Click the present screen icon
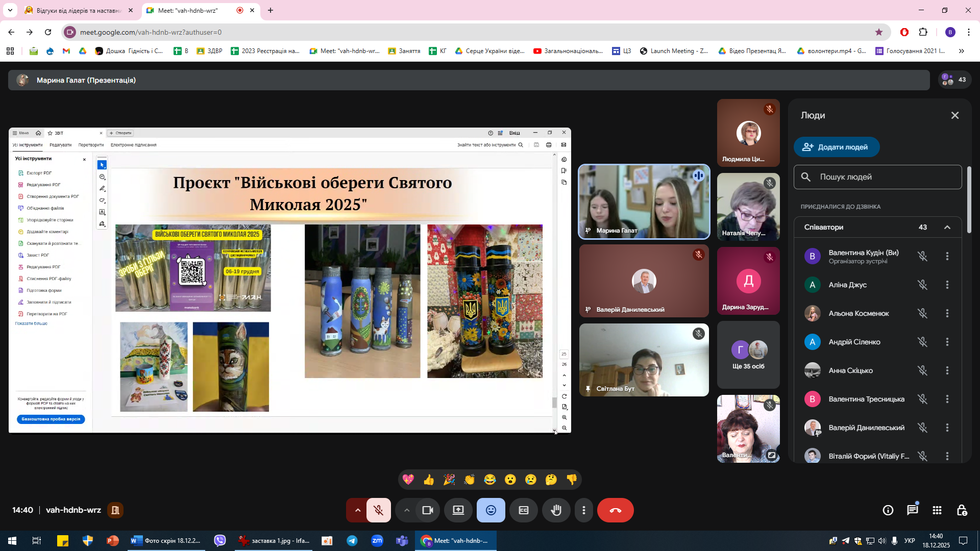The image size is (980, 551). pos(458,510)
